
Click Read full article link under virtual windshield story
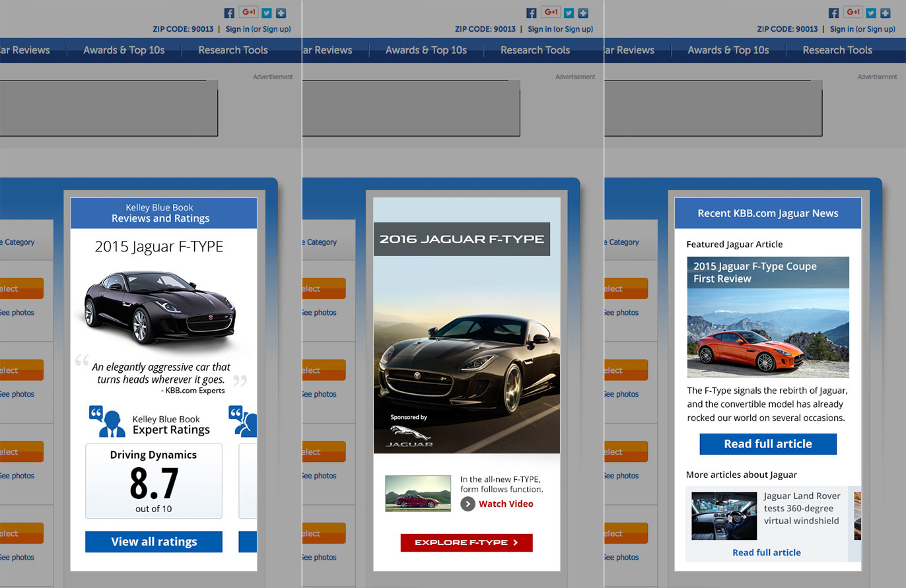pos(767,552)
